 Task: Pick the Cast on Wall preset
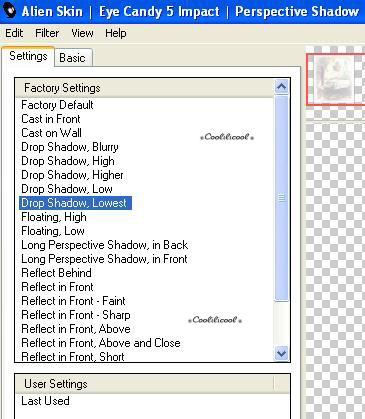click(x=51, y=133)
